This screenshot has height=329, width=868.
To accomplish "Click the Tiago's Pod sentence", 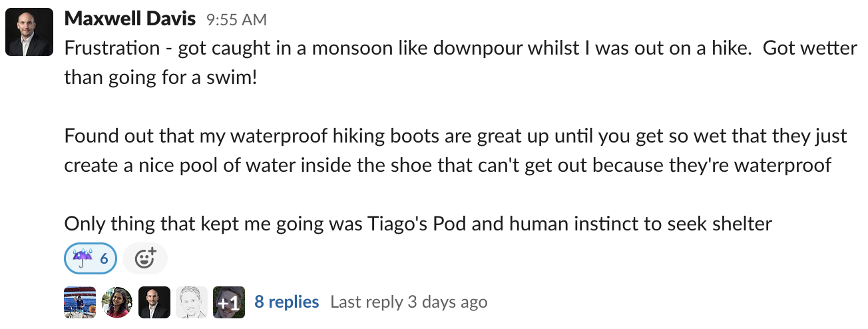I will (418, 224).
